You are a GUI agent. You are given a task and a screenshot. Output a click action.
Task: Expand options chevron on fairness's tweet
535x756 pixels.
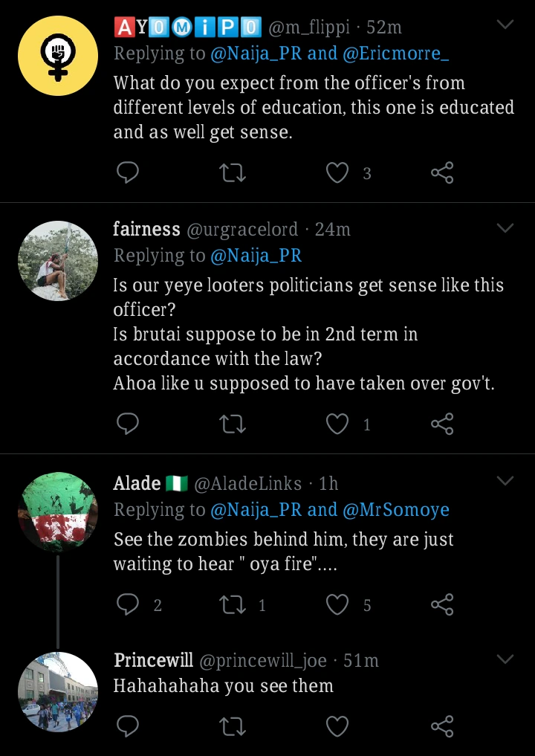[505, 227]
